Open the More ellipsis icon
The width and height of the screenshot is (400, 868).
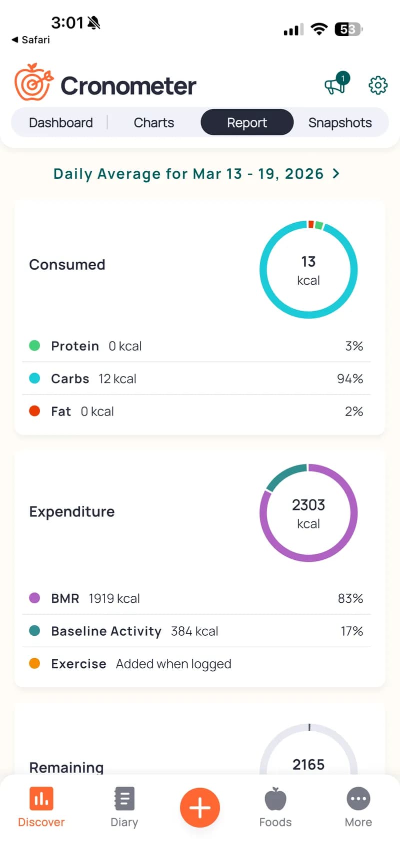(x=358, y=799)
